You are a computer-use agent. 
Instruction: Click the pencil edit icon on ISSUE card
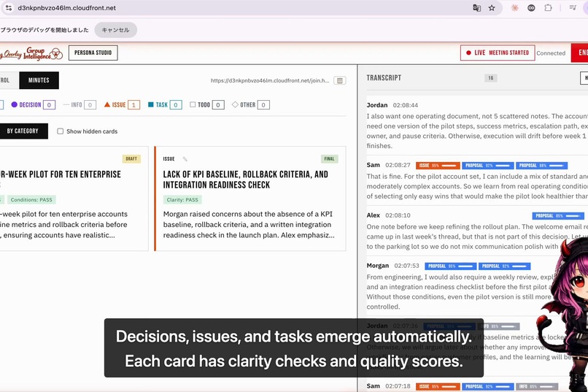tap(185, 159)
